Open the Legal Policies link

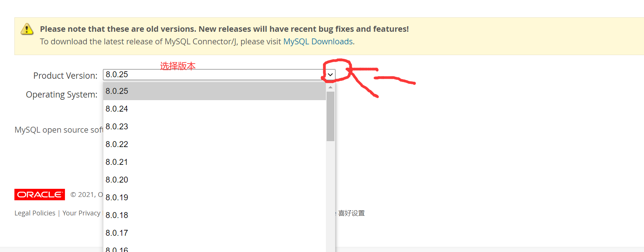coord(35,213)
